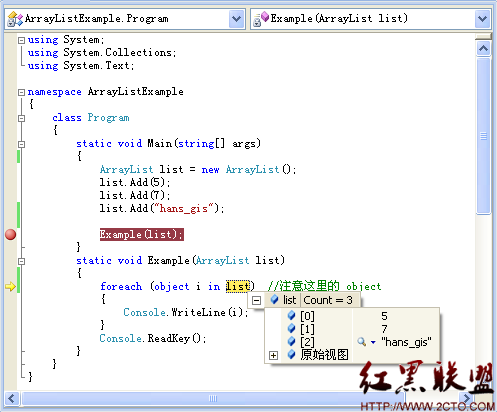Click the splitter bar above vertical scrollbar
Viewport: 497px width, 412px height.
point(483,36)
